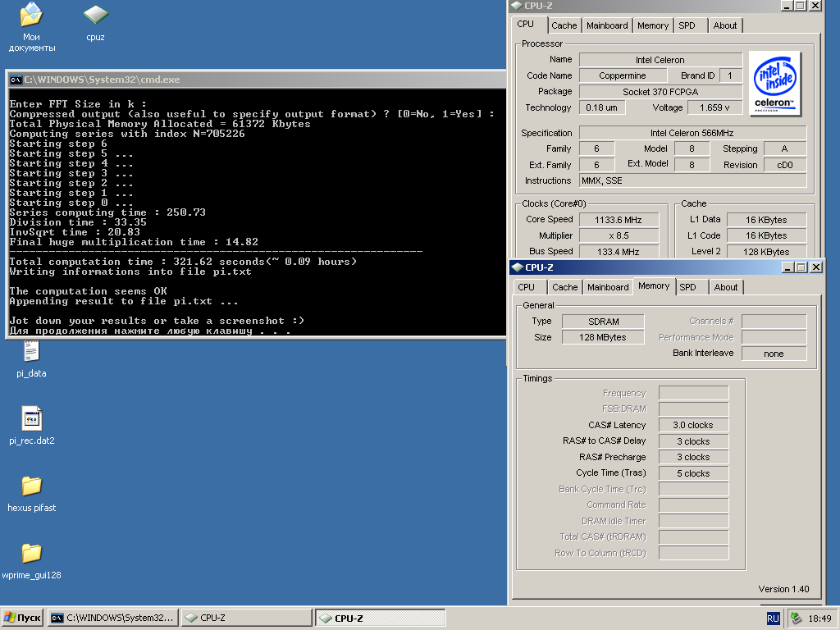Switch to About tab in lower CPU-Z window
The width and height of the screenshot is (840, 630).
pos(726,287)
